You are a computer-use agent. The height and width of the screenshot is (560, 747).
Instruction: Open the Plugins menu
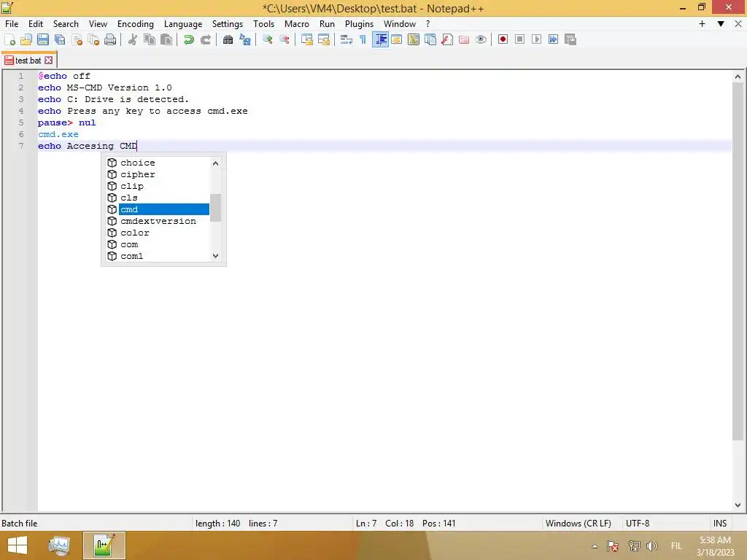(359, 24)
